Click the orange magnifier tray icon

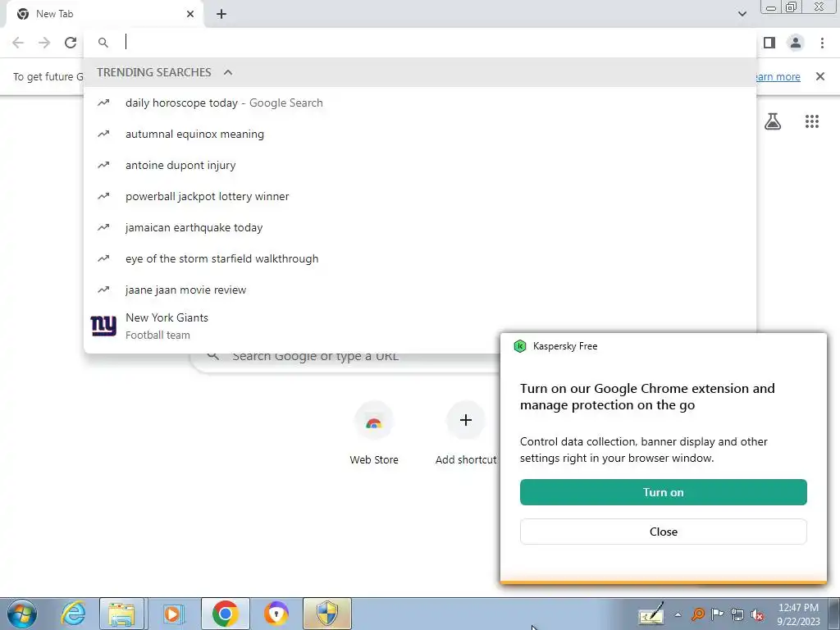click(697, 614)
